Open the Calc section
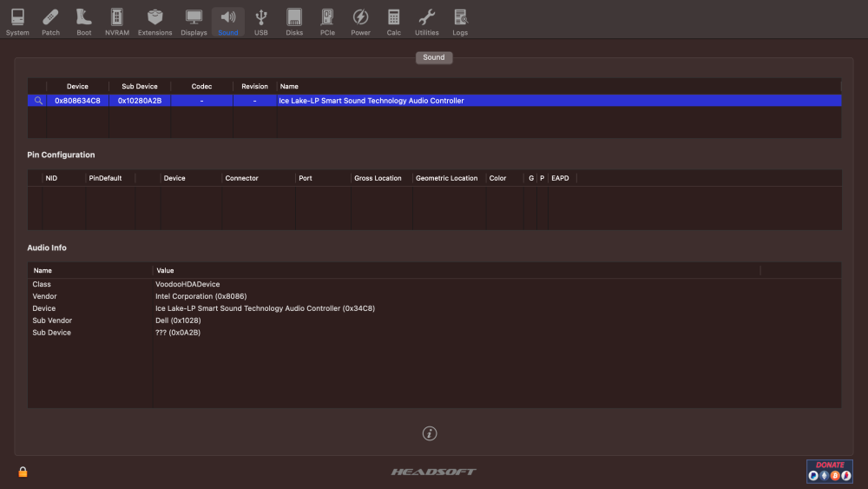Viewport: 868px width, 489px height. tap(393, 23)
